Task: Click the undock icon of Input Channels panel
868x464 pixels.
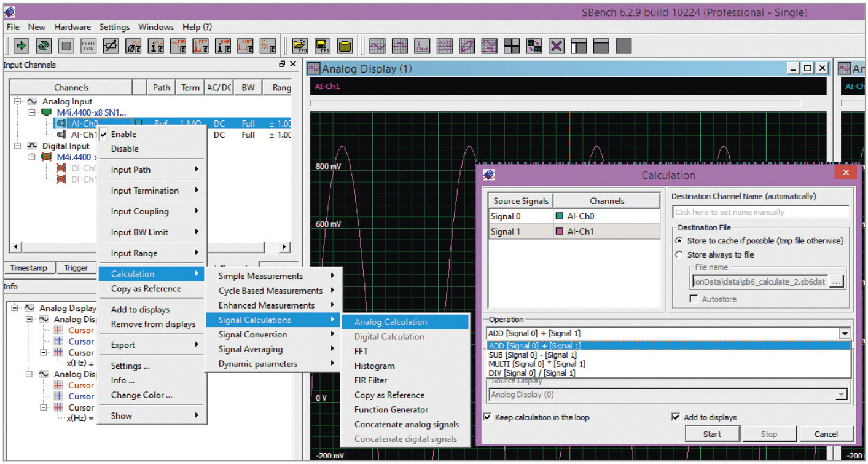Action: 282,64
